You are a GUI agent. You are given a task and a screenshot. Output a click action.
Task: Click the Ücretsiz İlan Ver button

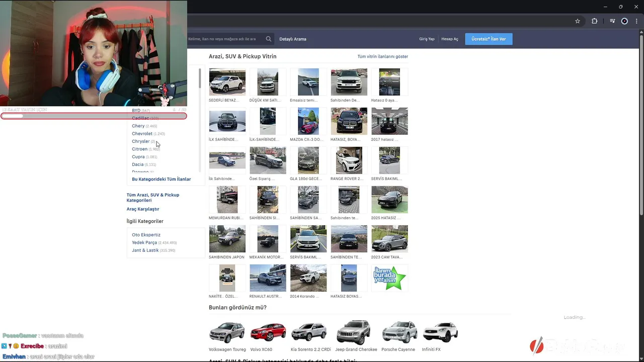[x=489, y=39]
